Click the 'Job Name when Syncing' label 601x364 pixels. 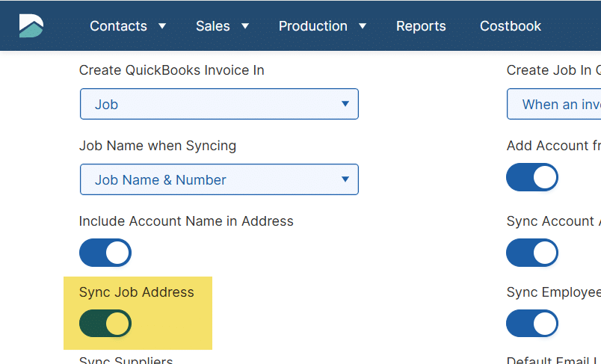pyautogui.click(x=158, y=146)
